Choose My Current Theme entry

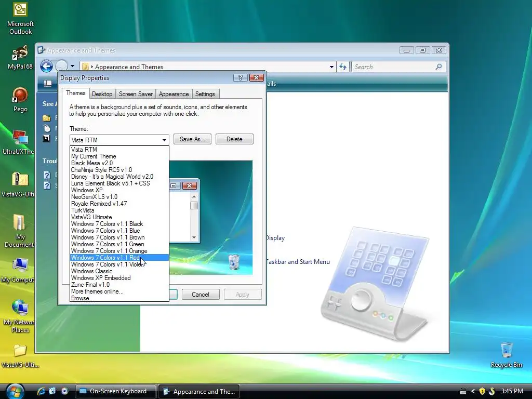pyautogui.click(x=119, y=156)
